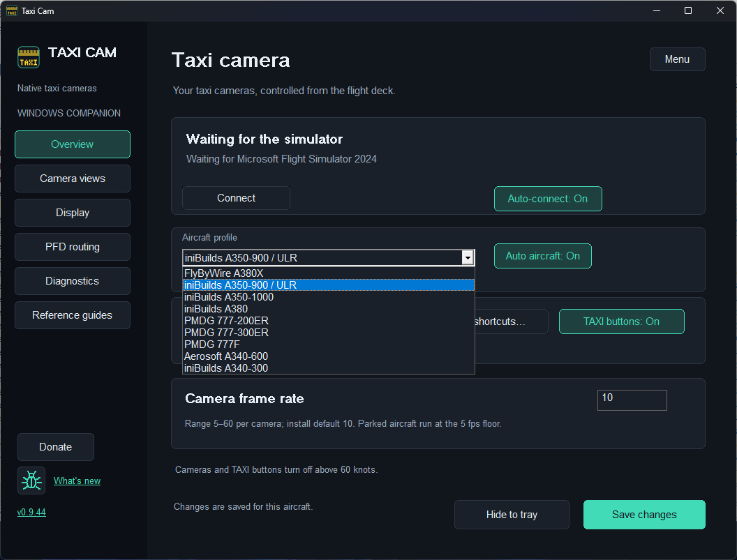Open the Overview section
The height and width of the screenshot is (560, 737).
[73, 144]
